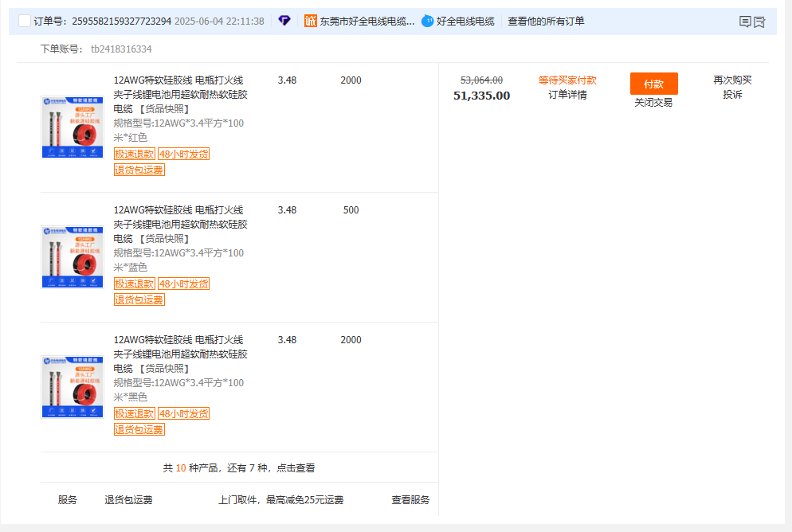Open product title link in the 蓝色 row
Screen dimensions: 792x532
click(x=180, y=224)
